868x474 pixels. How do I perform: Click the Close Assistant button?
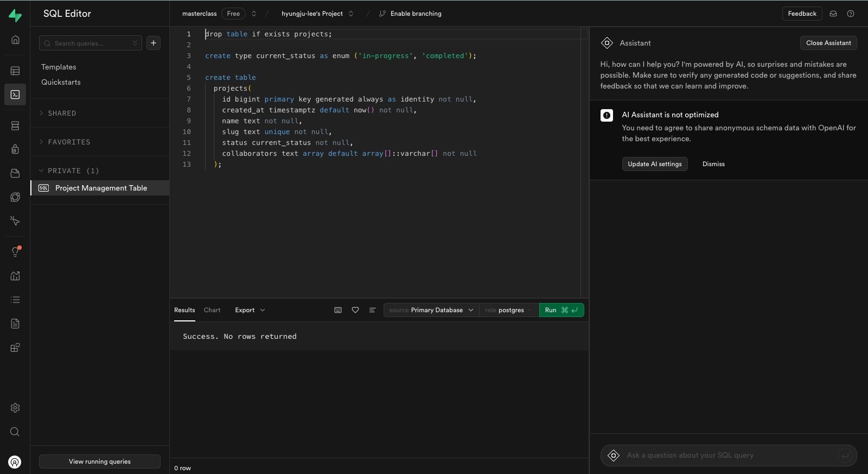[x=828, y=43]
